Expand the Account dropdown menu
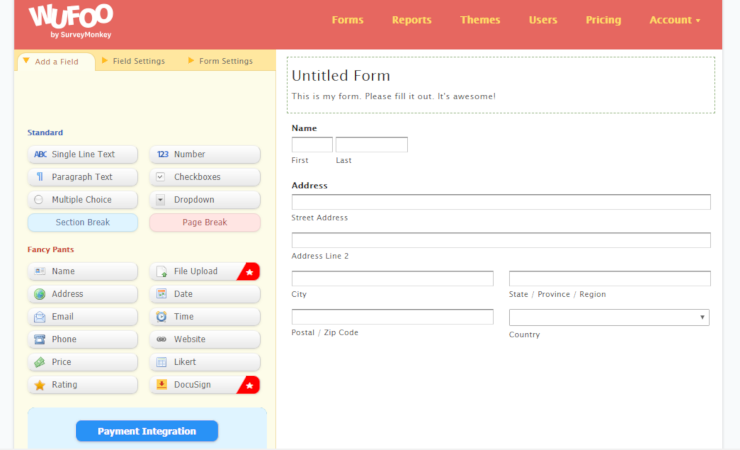The height and width of the screenshot is (450, 740). click(674, 20)
